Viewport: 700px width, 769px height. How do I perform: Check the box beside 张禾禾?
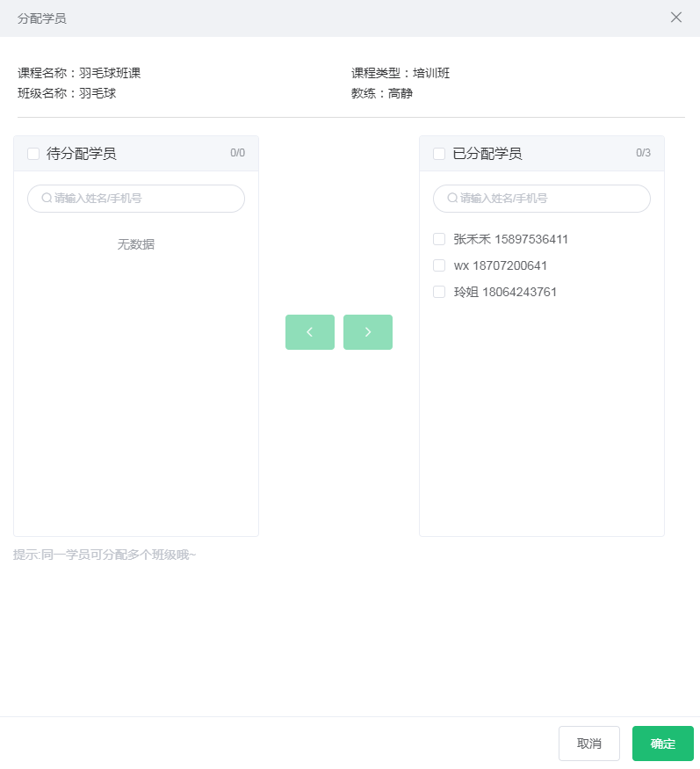(x=439, y=239)
